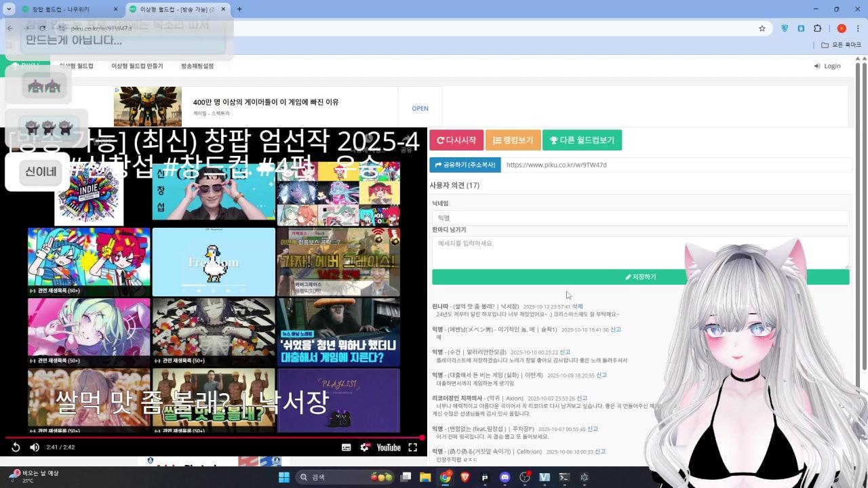This screenshot has height=488, width=868.
Task: Open the tab search dropdown arrow
Action: coord(9,9)
